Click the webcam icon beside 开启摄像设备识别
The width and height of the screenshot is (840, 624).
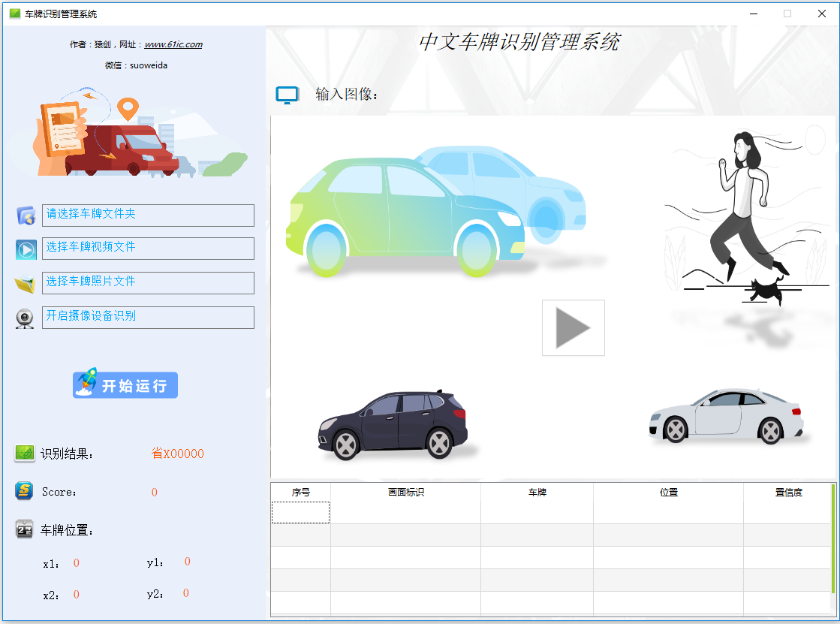(x=26, y=318)
